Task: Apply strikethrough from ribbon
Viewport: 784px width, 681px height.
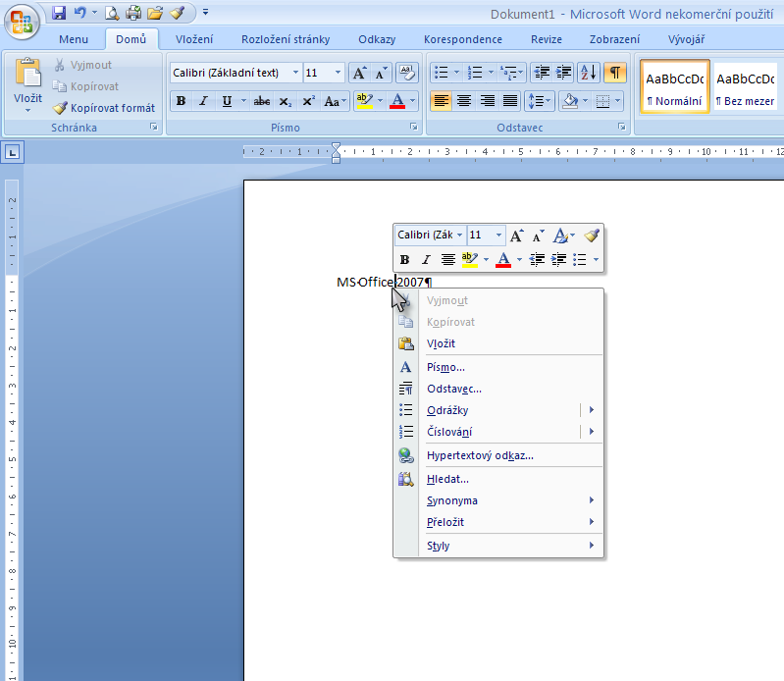Action: tap(262, 101)
